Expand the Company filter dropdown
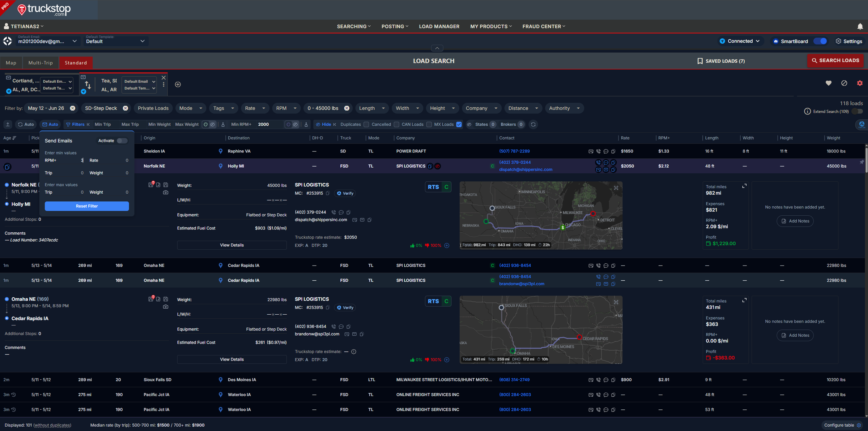The image size is (868, 431). [481, 108]
